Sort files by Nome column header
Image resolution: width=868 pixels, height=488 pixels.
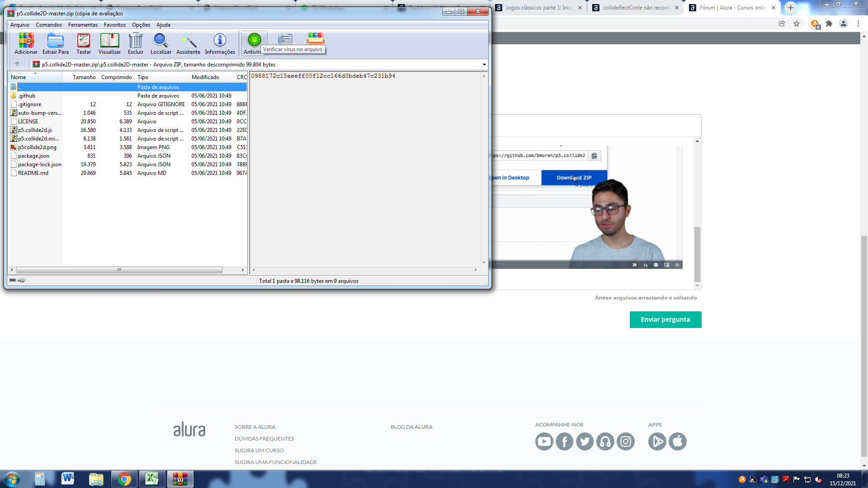click(x=35, y=77)
